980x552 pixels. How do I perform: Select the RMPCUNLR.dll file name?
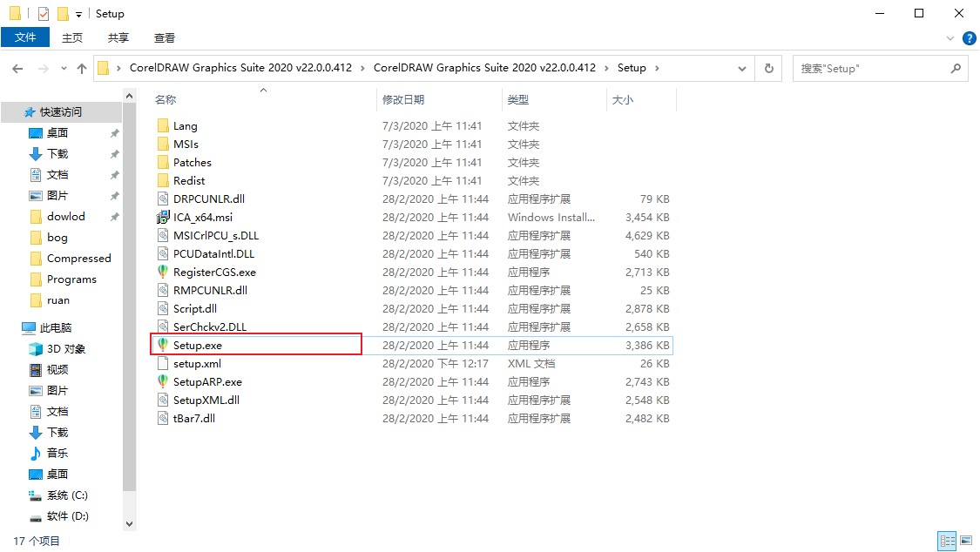(x=210, y=290)
